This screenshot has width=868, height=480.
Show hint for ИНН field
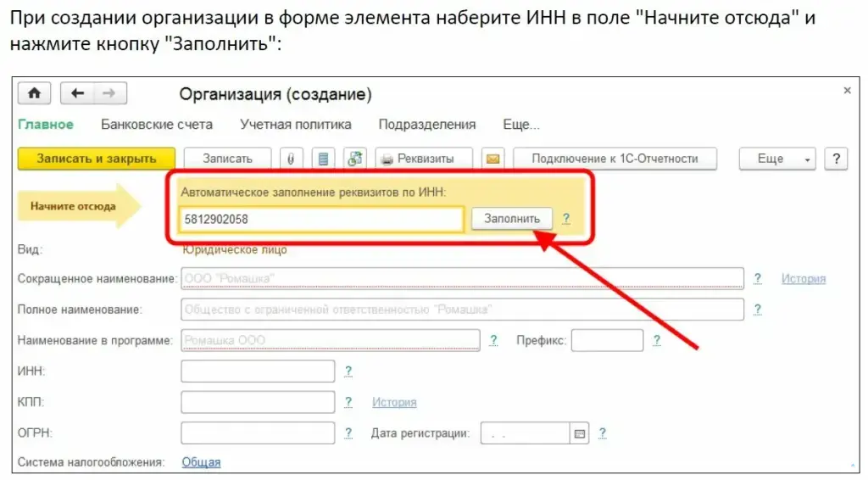[x=348, y=371]
